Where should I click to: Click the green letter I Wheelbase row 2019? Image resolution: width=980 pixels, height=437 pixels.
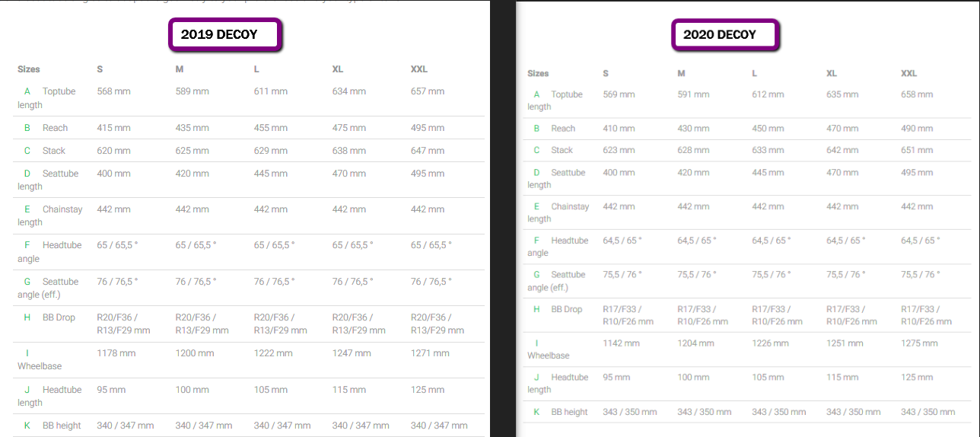27,353
